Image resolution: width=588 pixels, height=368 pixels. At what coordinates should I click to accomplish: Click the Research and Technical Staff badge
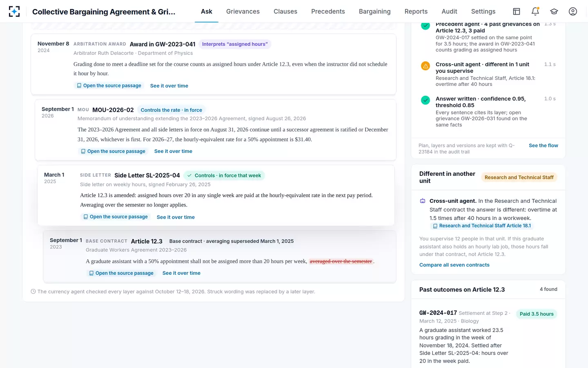point(519,177)
